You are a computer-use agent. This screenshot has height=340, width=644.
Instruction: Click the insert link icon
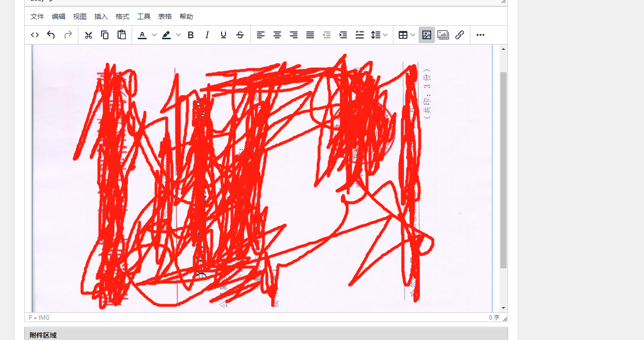tap(459, 35)
